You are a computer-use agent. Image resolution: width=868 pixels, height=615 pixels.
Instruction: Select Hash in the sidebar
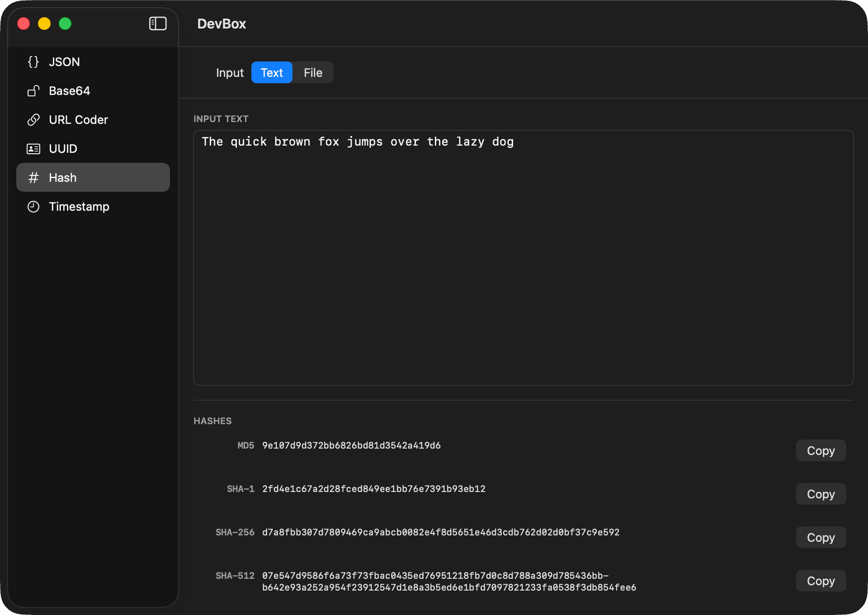(x=93, y=178)
